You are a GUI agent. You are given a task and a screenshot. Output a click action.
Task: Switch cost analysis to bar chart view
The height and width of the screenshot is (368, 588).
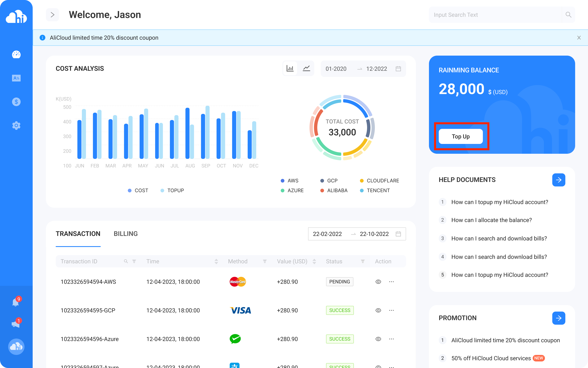(290, 69)
